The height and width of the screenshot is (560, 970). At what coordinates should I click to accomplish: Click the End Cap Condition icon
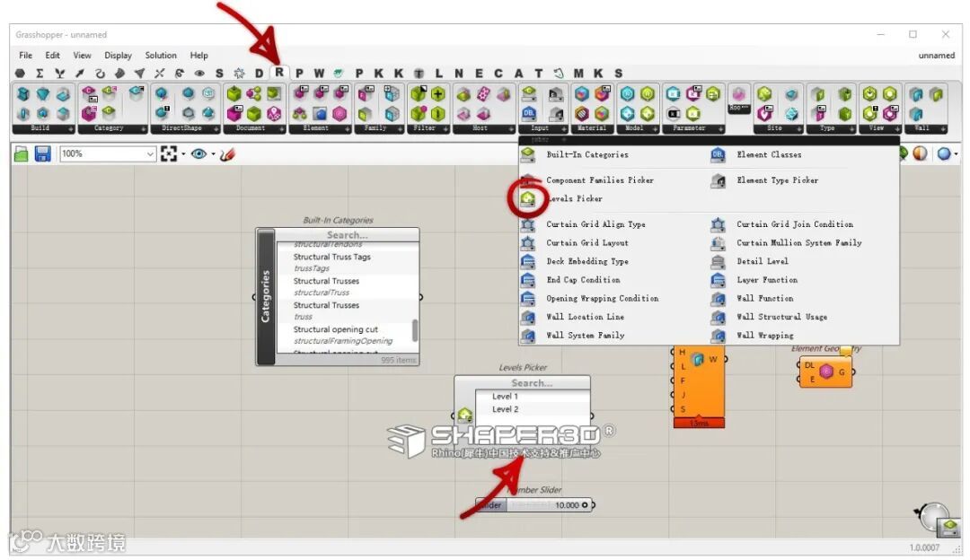(x=528, y=280)
